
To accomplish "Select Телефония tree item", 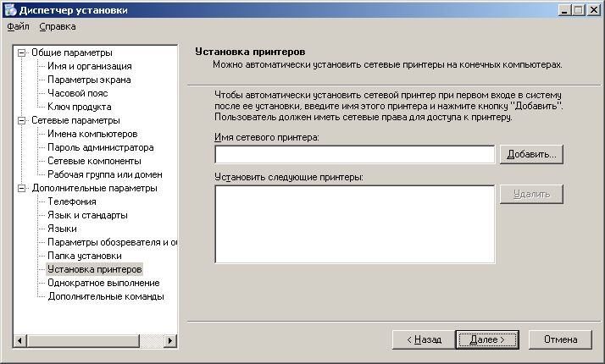I will click(72, 201).
